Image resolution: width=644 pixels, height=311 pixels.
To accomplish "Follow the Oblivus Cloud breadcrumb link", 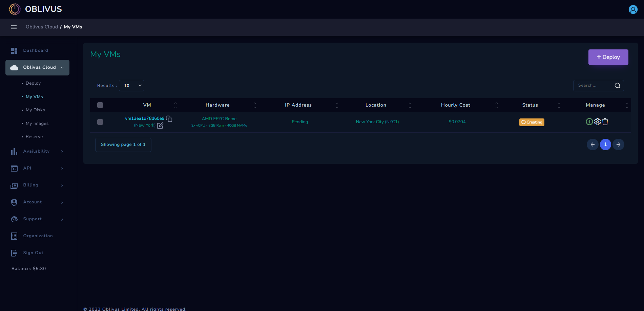I will point(42,27).
